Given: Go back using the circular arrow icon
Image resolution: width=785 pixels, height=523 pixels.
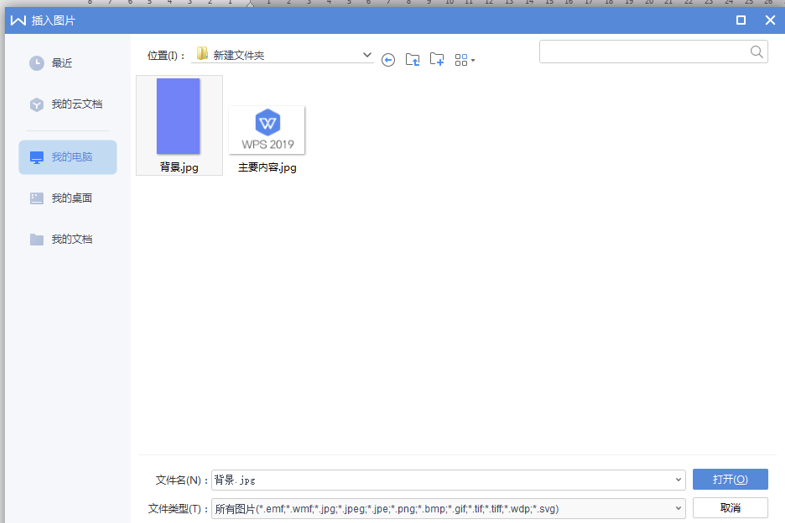Looking at the screenshot, I should pyautogui.click(x=388, y=60).
